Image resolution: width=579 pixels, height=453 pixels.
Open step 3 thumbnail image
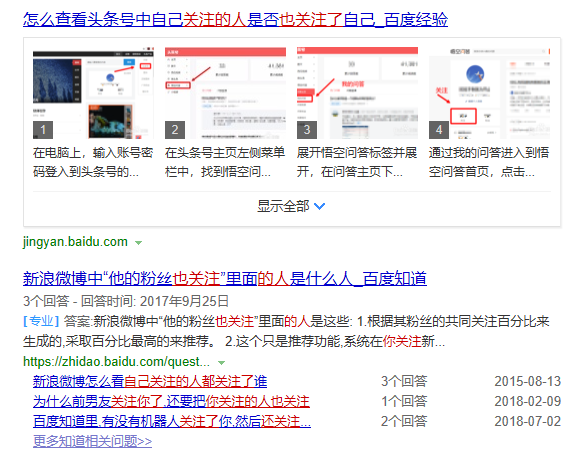click(357, 93)
